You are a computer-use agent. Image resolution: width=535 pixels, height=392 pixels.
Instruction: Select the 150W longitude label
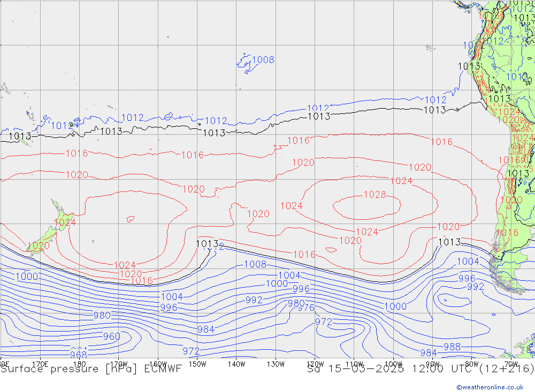point(197,364)
